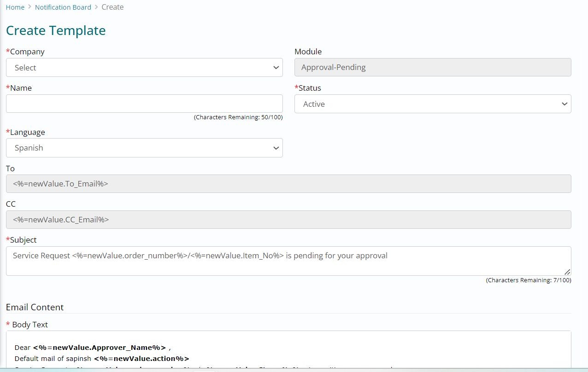Click the newValue.action placeholder in body
588x372 pixels.
click(141, 359)
